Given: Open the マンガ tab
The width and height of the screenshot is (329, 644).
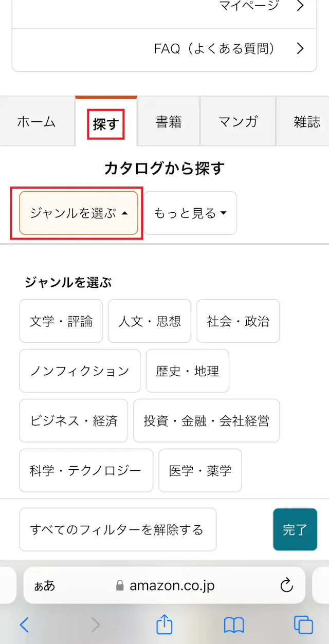Looking at the screenshot, I should pos(237,122).
